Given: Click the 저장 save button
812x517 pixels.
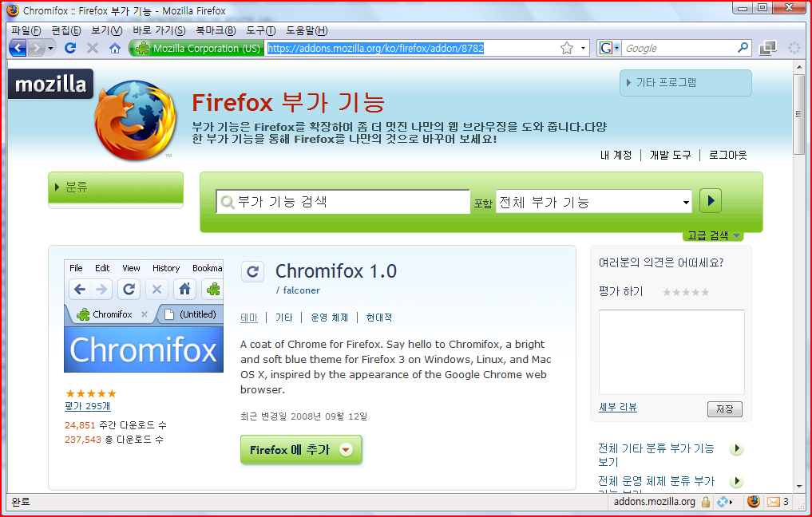Looking at the screenshot, I should 724,408.
